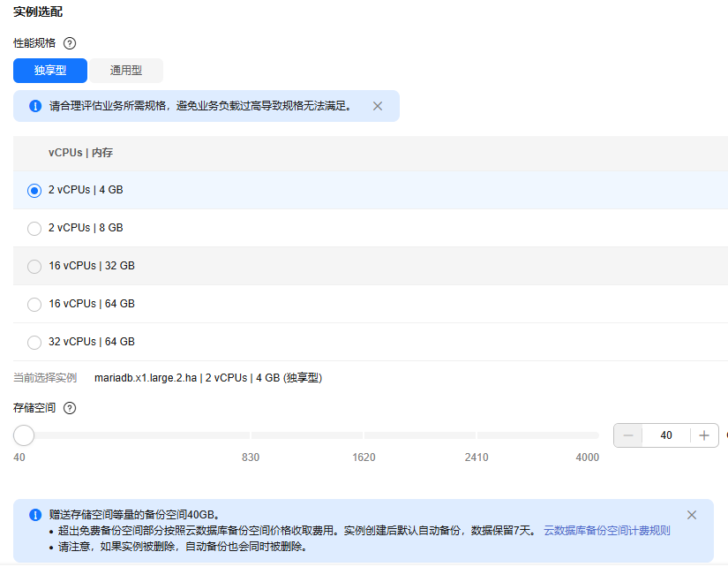Image resolution: width=728 pixels, height=567 pixels.
Task: Switch to the 通用型 tab
Action: coord(125,71)
